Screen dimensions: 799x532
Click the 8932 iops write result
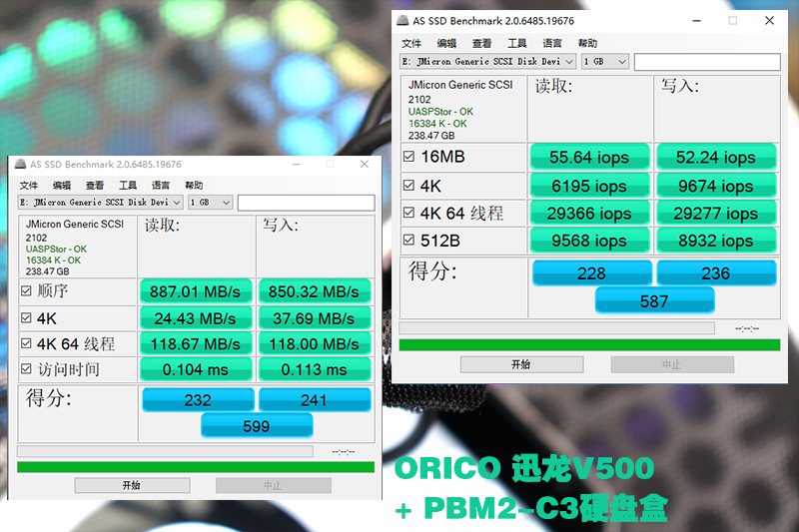click(x=716, y=240)
